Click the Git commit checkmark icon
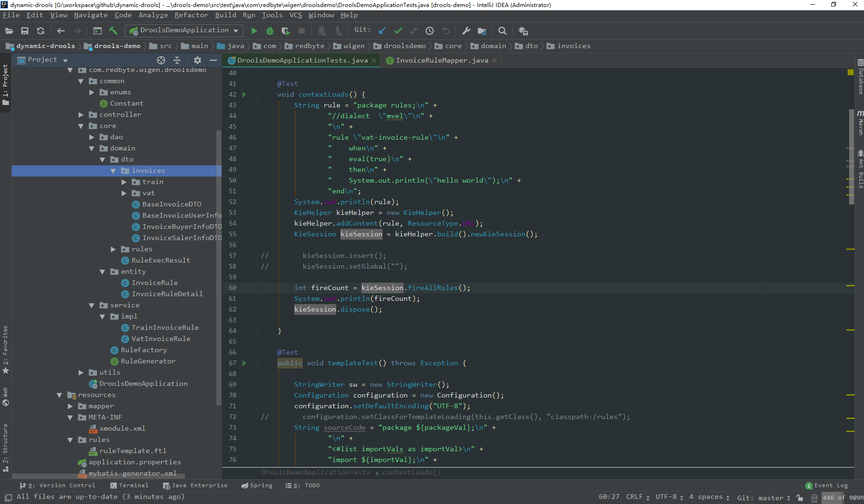Screen dimensions: 864x504 click(398, 31)
